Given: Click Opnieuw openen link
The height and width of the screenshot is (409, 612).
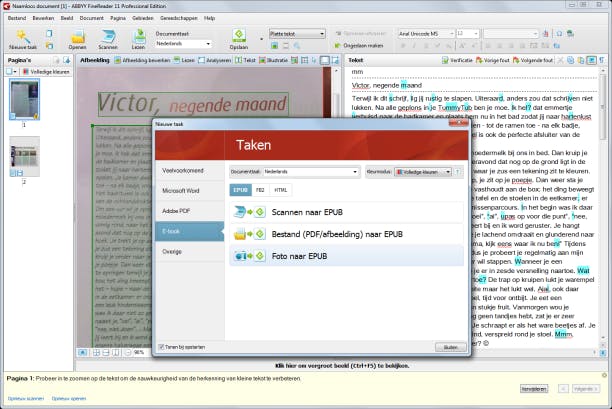Looking at the screenshot, I should tap(69, 398).
